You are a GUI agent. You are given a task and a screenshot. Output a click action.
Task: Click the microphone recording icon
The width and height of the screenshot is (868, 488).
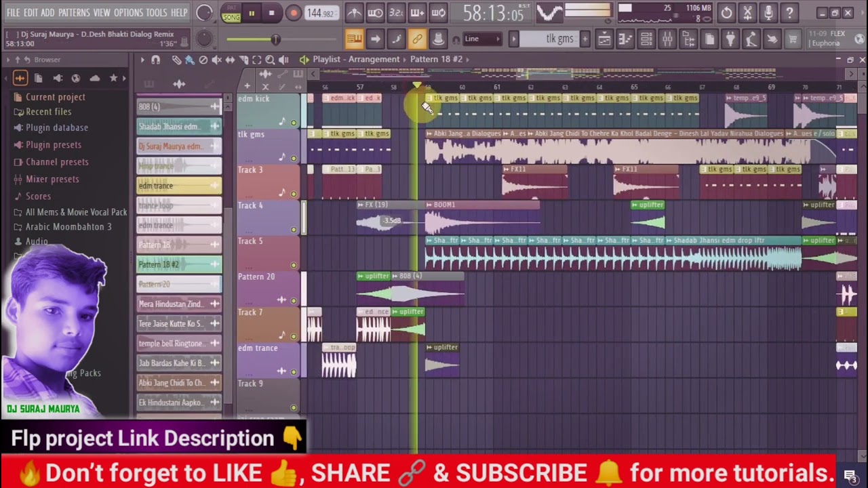(x=768, y=13)
